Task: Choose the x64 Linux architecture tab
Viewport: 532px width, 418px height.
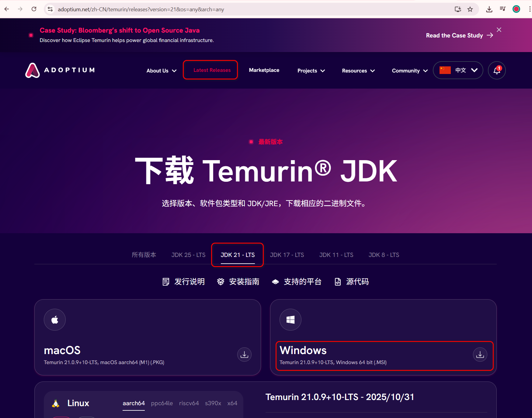Action: [x=232, y=403]
